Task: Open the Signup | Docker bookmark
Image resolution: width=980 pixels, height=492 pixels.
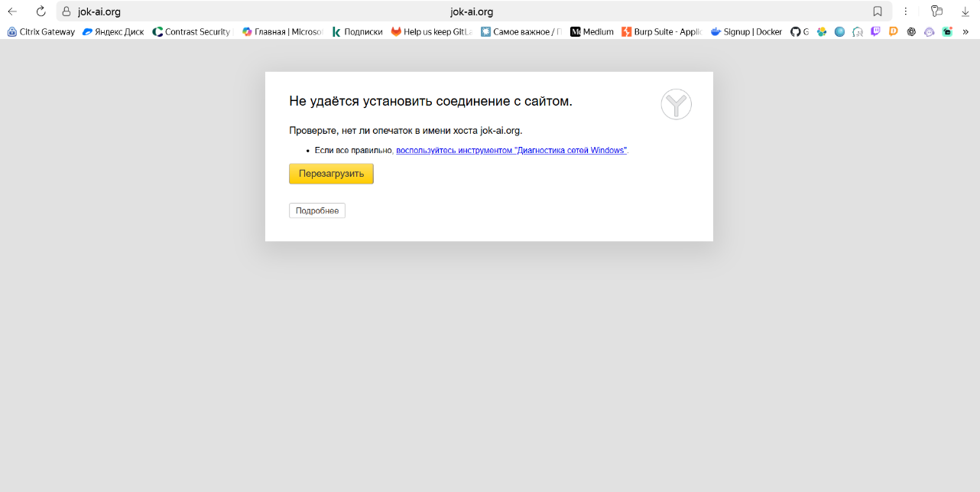Action: point(746,32)
